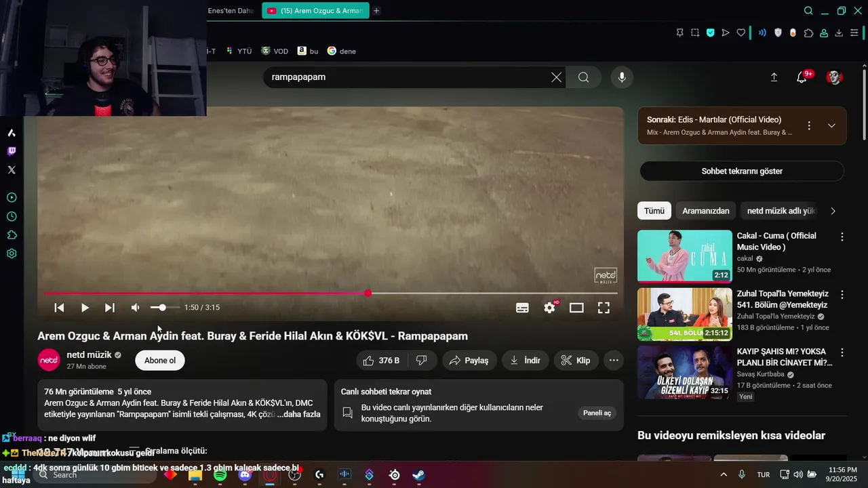Viewport: 868px width, 488px height.
Task: Open options for Zuhal Topal'la Yemekteyiz video
Action: [842, 295]
